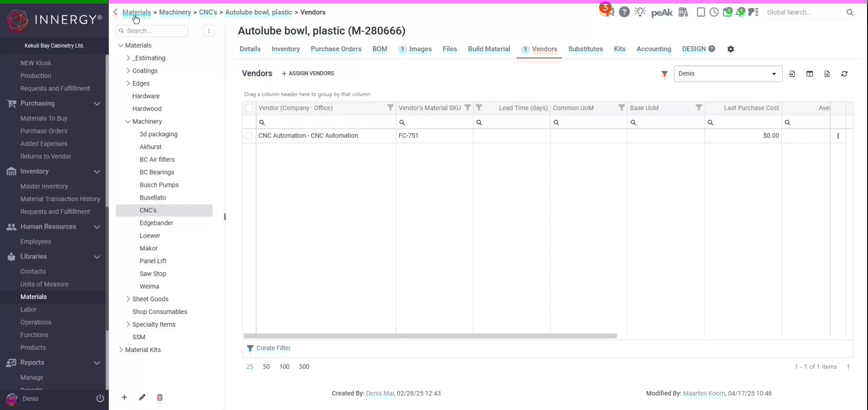This screenshot has height=410, width=868.
Task: Collapse the Machinery tree node
Action: (128, 121)
